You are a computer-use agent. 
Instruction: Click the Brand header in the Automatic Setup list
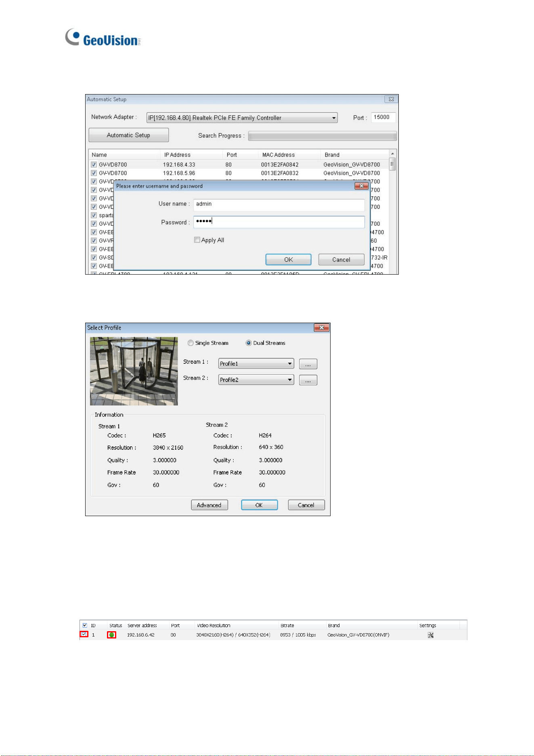pos(332,155)
